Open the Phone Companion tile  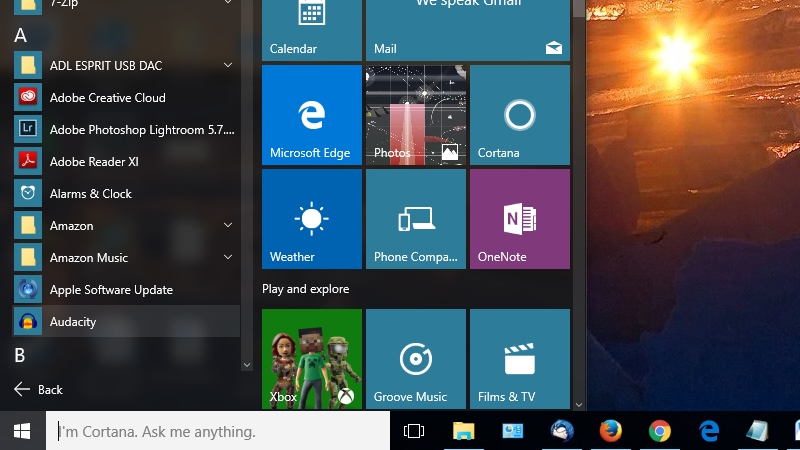coord(416,219)
